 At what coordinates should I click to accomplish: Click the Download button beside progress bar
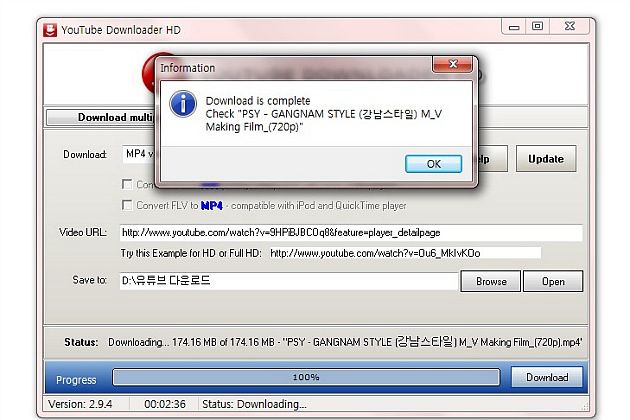click(547, 377)
